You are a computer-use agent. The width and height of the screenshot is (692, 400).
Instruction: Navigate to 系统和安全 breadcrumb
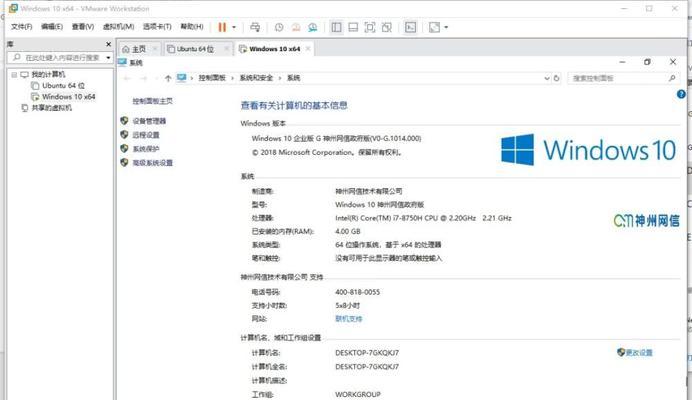tap(256, 78)
